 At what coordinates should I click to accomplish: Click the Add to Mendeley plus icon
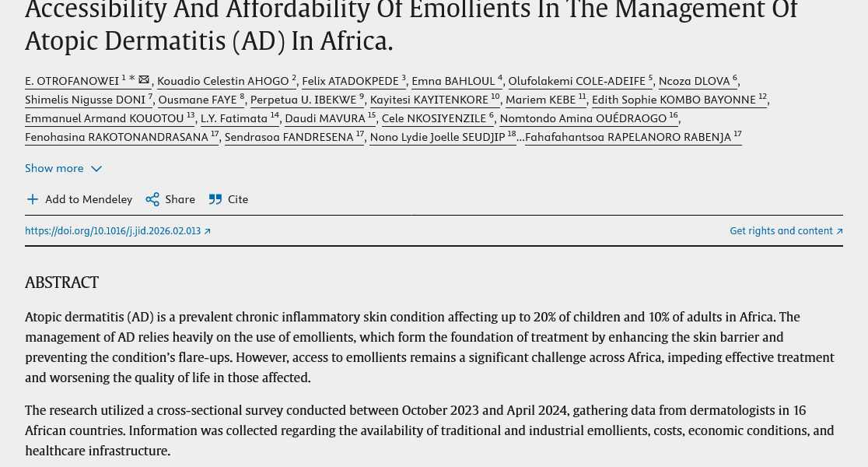(x=33, y=199)
